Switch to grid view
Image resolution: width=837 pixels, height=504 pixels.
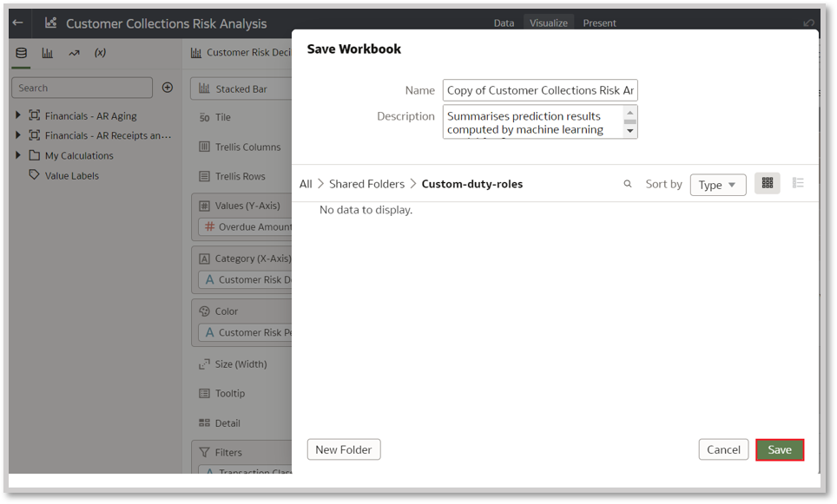tap(767, 183)
